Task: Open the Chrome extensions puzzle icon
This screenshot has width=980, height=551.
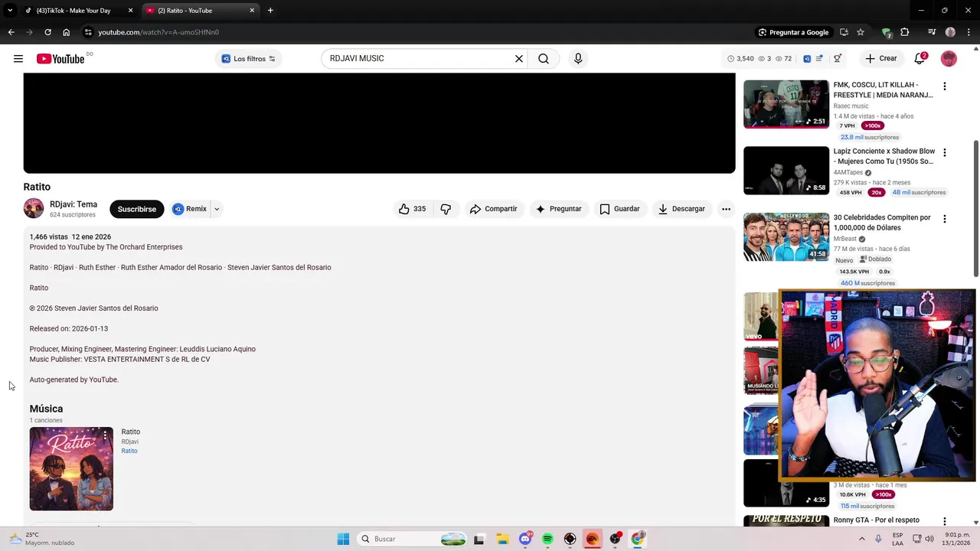Action: (905, 32)
